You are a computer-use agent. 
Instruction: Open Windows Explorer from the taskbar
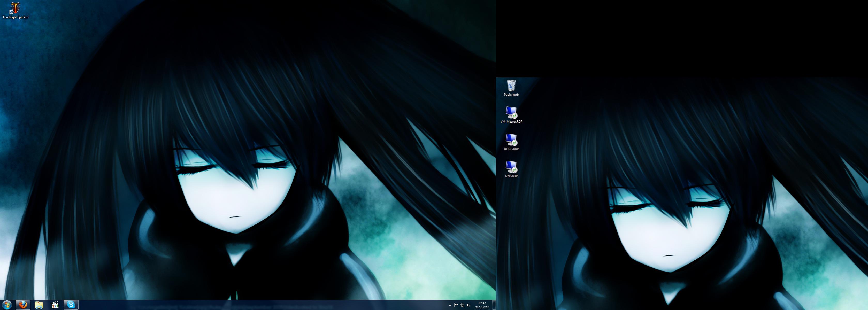[39, 305]
